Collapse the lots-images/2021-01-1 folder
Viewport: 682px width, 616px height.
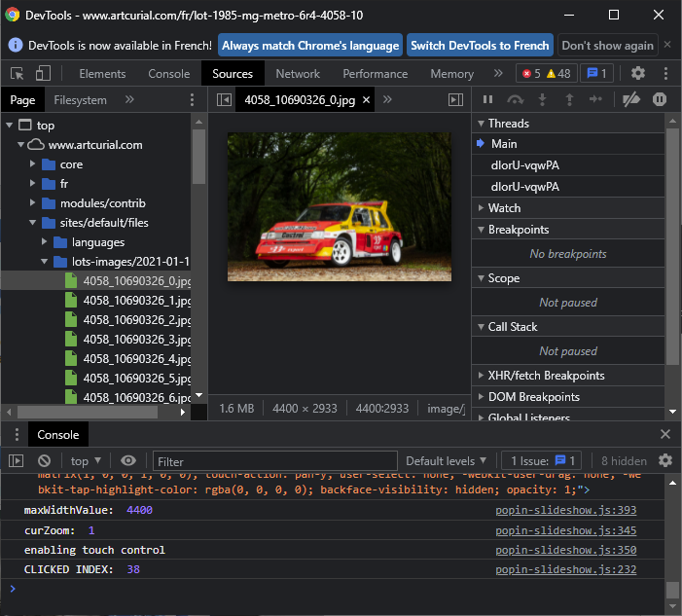[46, 262]
